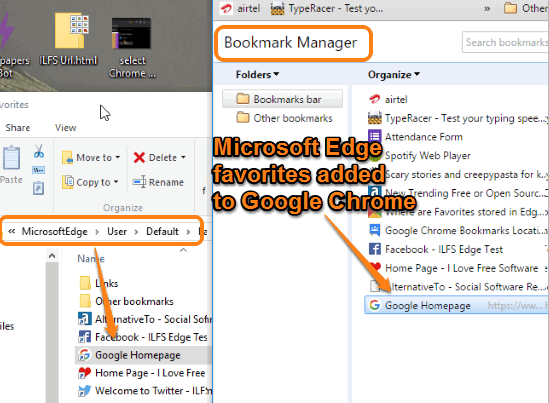This screenshot has height=403, width=549.
Task: Click airtel bookmark favicon in list
Action: 375,99
